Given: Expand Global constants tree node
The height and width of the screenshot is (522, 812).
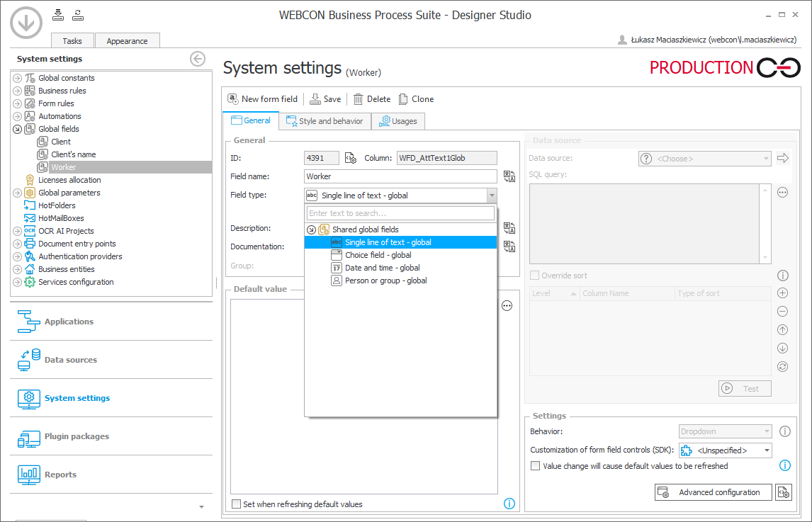Looking at the screenshot, I should pos(17,78).
